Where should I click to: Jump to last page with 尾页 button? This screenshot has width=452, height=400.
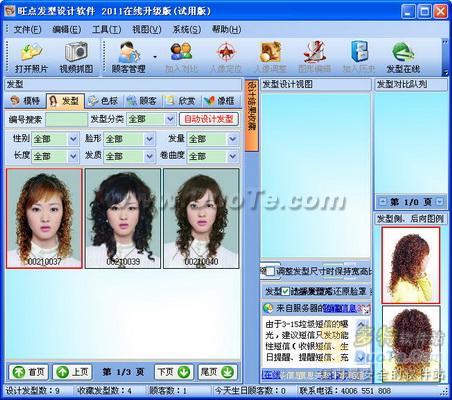click(218, 372)
